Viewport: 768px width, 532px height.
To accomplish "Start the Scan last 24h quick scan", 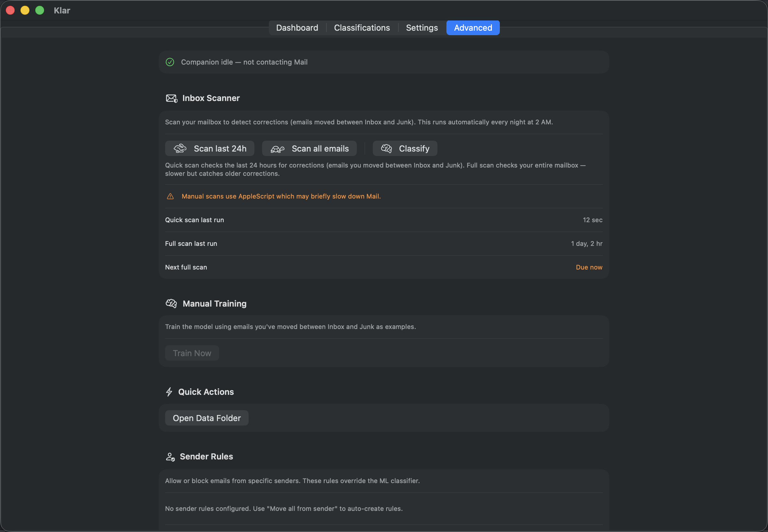I will pos(210,148).
